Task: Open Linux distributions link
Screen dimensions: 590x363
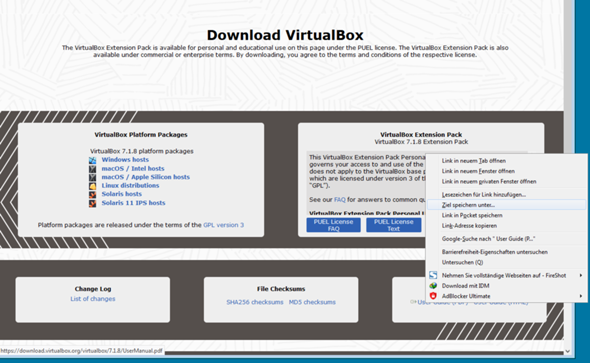Action: point(130,185)
